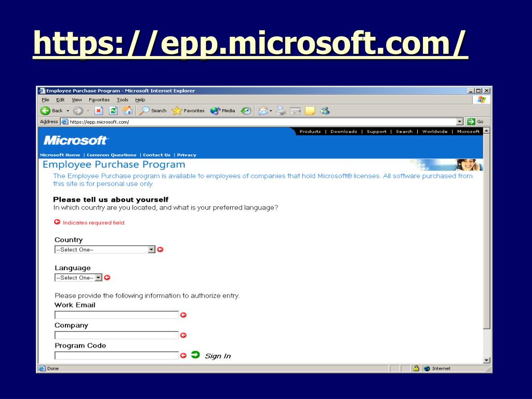532x399 pixels.
Task: Open the Media globe toolbar icon
Action: pyautogui.click(x=215, y=111)
